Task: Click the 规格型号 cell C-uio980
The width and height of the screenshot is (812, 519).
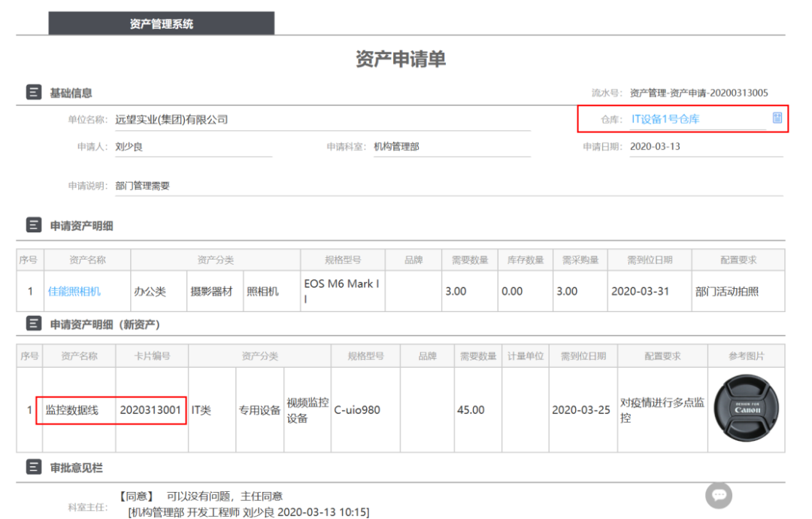Action: (357, 411)
